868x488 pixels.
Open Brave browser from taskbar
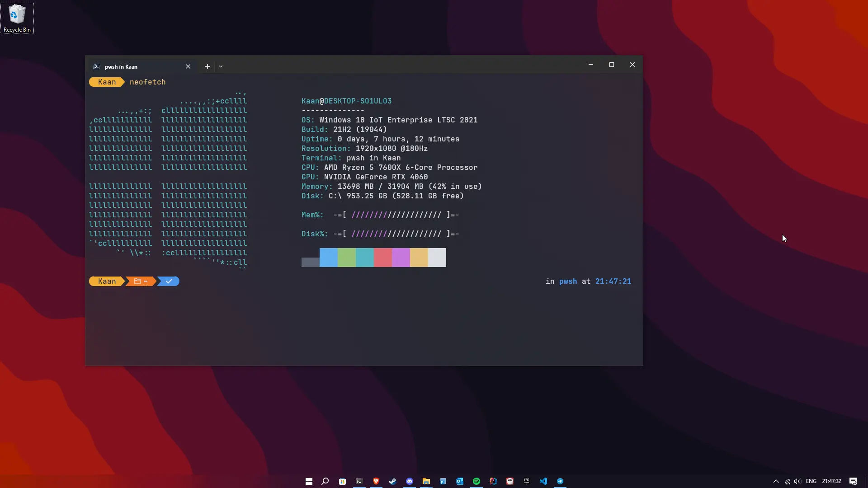click(x=376, y=481)
